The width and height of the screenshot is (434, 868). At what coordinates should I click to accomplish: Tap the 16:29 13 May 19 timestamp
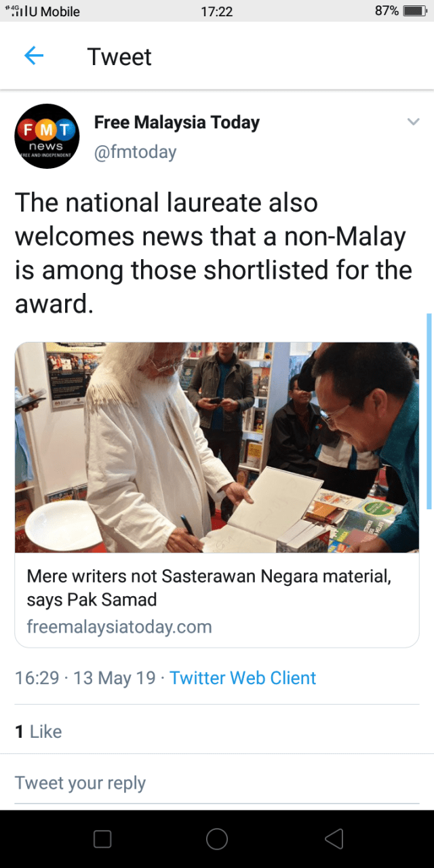[x=85, y=678]
